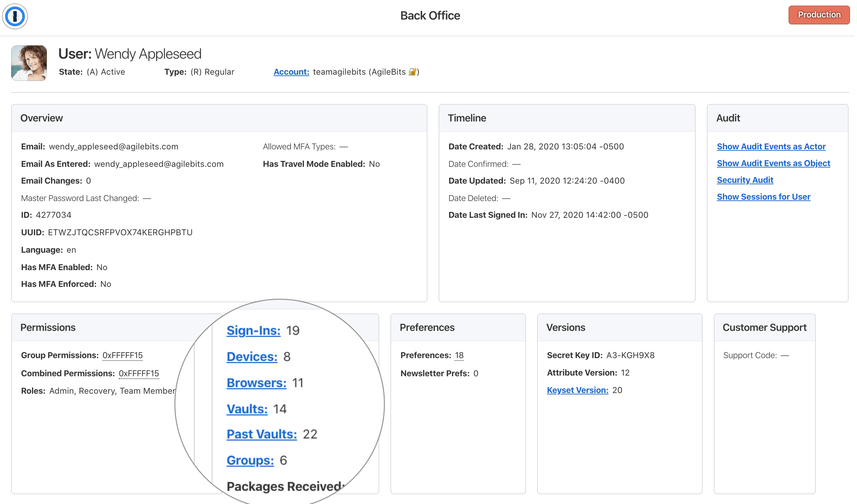Click Master Password Last Changed entry

[x=86, y=198]
